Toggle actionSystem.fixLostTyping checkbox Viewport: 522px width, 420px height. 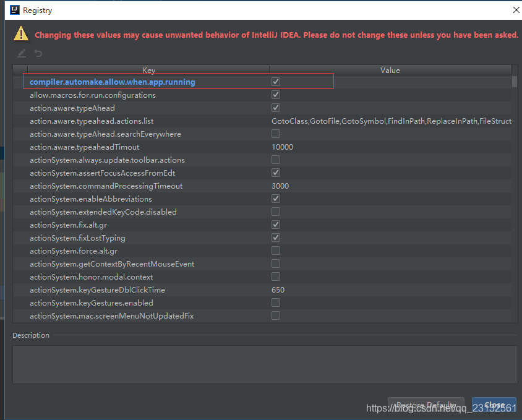(276, 238)
